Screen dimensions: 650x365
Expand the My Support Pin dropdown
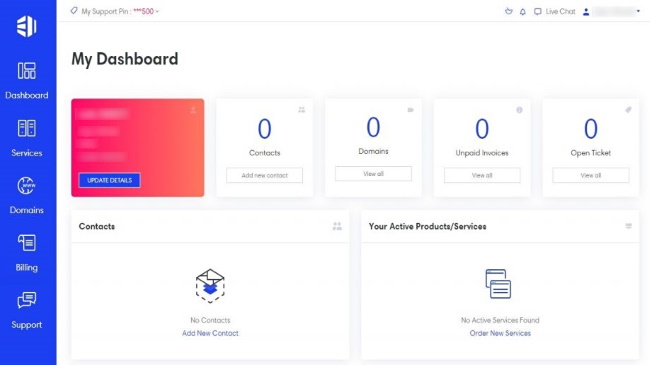coord(157,12)
